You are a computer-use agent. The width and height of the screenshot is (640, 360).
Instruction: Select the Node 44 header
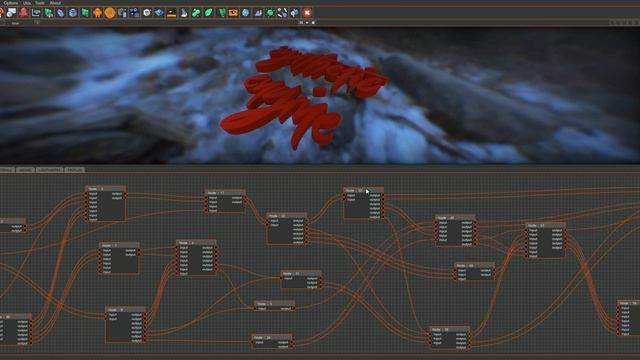click(x=474, y=265)
